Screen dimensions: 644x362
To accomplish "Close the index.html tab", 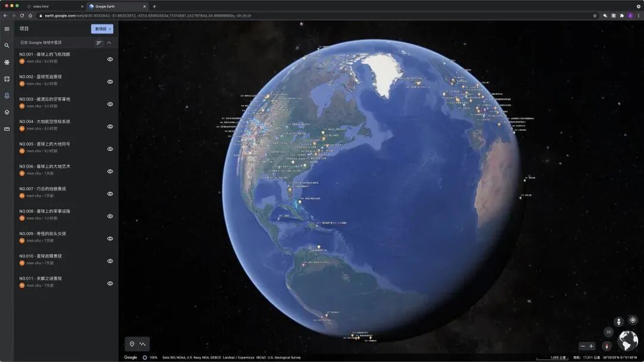I will (82, 7).
